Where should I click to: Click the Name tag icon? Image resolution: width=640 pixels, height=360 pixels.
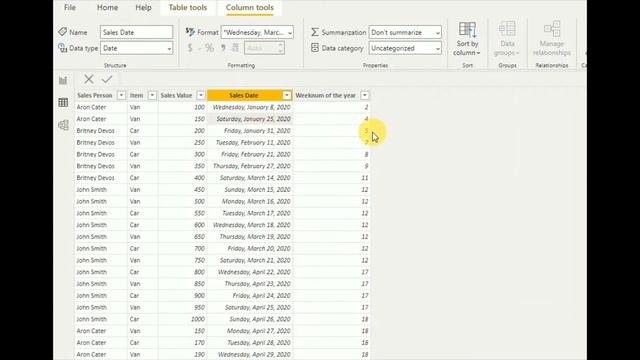click(x=62, y=32)
